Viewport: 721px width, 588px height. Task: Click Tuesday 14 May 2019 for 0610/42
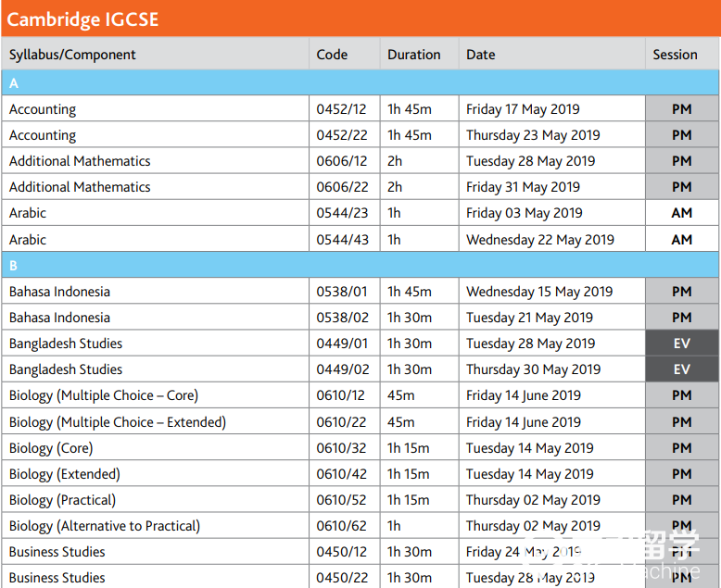(530, 474)
